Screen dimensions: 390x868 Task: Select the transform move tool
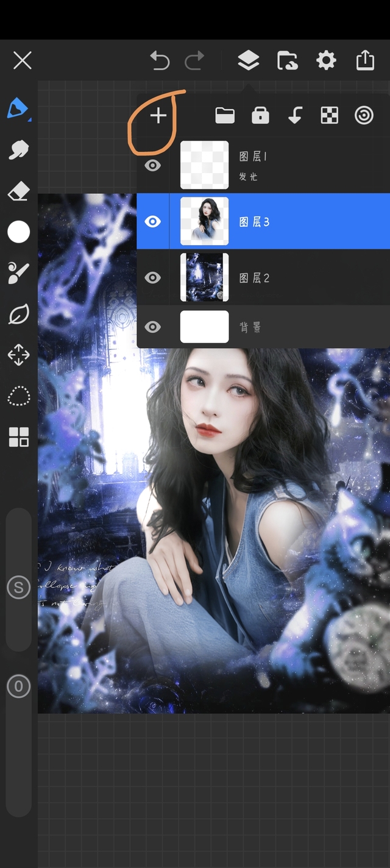[x=18, y=355]
